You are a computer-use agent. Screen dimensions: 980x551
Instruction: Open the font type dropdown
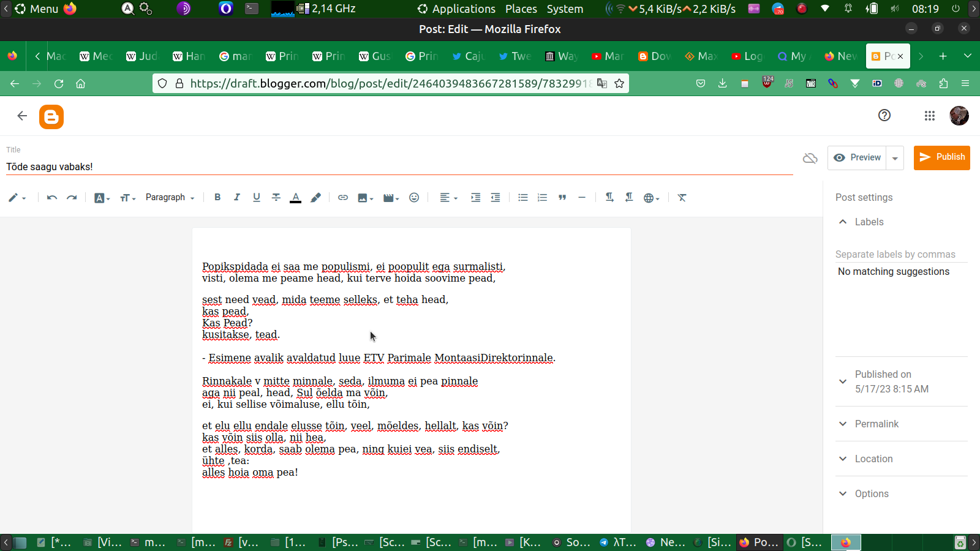pyautogui.click(x=102, y=198)
